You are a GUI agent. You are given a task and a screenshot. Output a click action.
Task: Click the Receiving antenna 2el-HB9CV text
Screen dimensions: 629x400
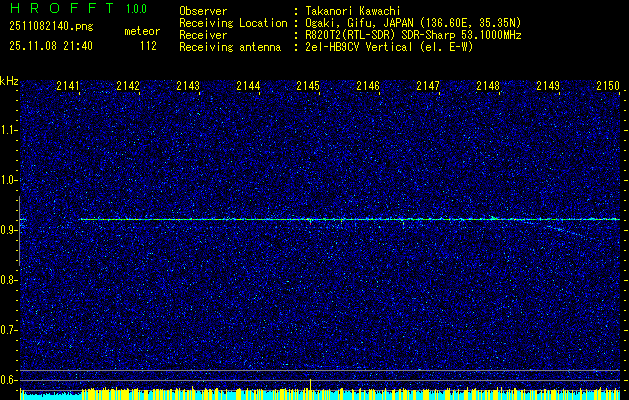389,47
